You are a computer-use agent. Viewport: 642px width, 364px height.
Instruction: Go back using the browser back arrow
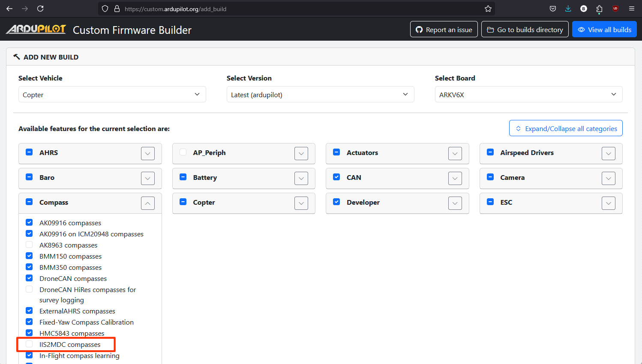pyautogui.click(x=9, y=9)
